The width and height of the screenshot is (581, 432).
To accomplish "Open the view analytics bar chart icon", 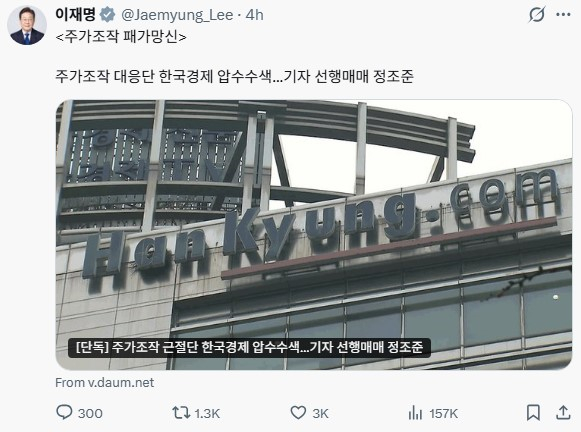I will pos(415,412).
